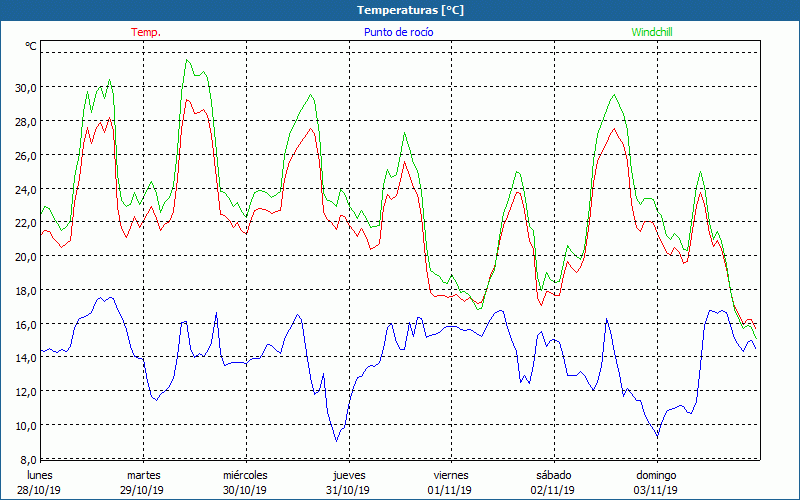Click the '°C' axis unit label
Image resolution: width=800 pixels, height=500 pixels.
31,46
